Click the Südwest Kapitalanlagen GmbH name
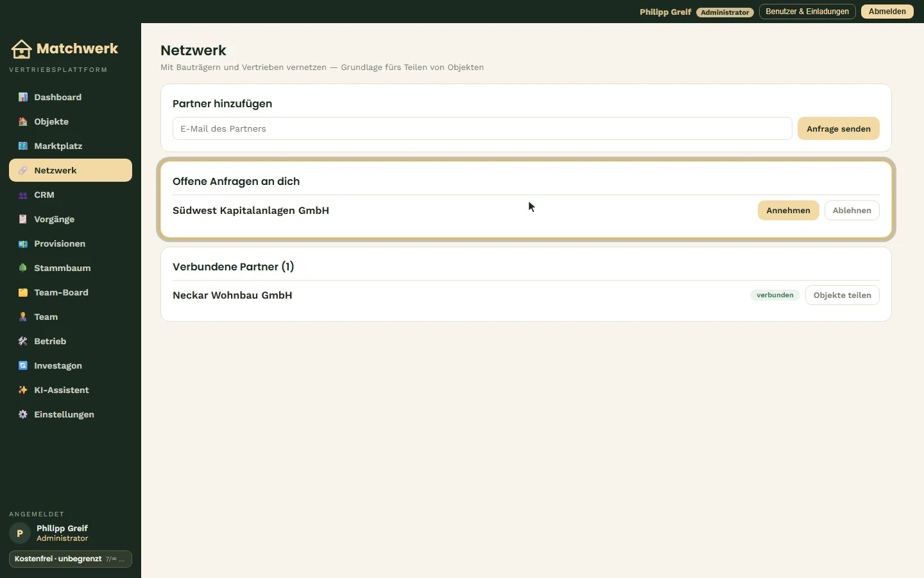The image size is (924, 578). (x=251, y=211)
